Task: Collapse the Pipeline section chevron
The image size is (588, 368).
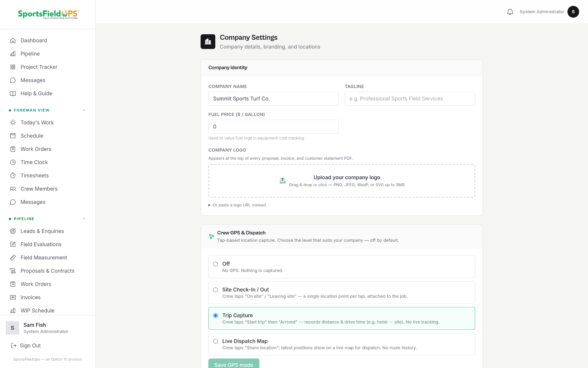Action: click(84, 219)
